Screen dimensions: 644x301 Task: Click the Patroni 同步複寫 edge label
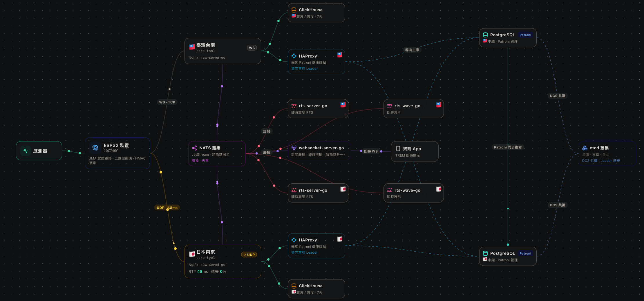click(508, 147)
